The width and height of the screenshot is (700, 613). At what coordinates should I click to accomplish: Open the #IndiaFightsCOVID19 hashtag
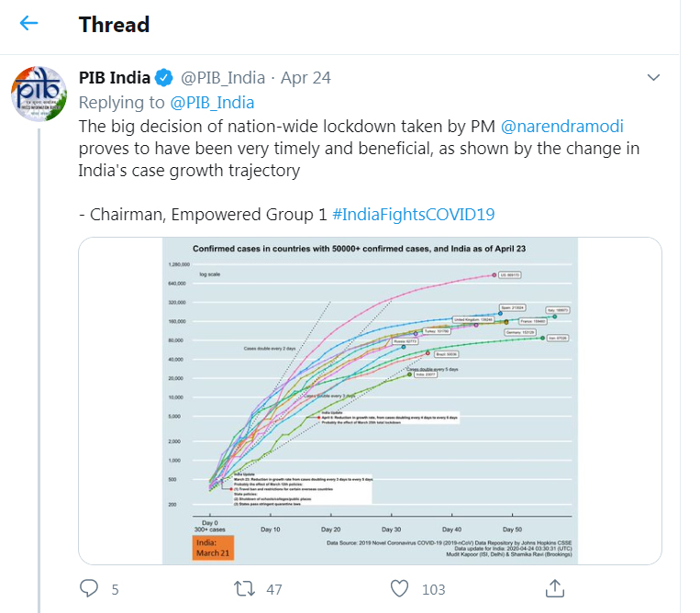coord(414,214)
